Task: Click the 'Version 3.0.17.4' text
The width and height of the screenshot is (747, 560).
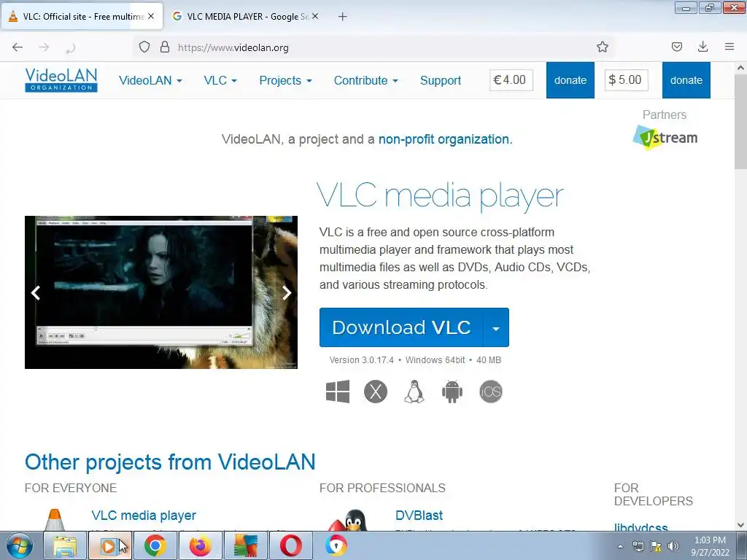Action: click(362, 360)
